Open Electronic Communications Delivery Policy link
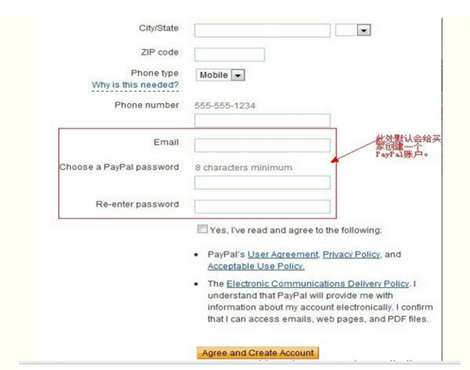This screenshot has height=370, width=470. pyautogui.click(x=318, y=284)
